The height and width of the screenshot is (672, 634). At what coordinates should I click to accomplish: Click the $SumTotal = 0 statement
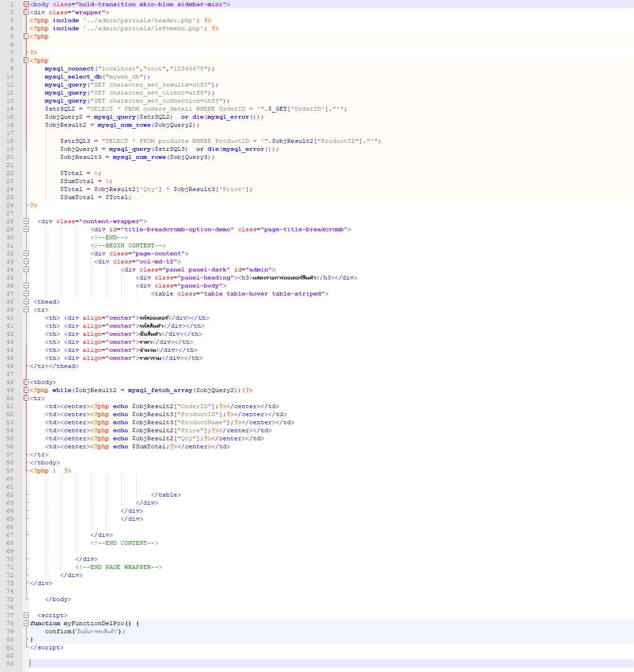tap(87, 181)
